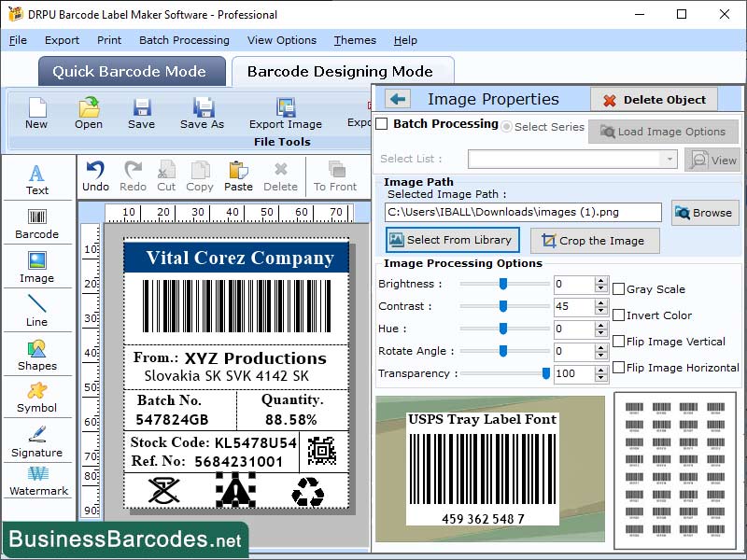
Task: Use the Crop the Image tool
Action: (x=594, y=241)
